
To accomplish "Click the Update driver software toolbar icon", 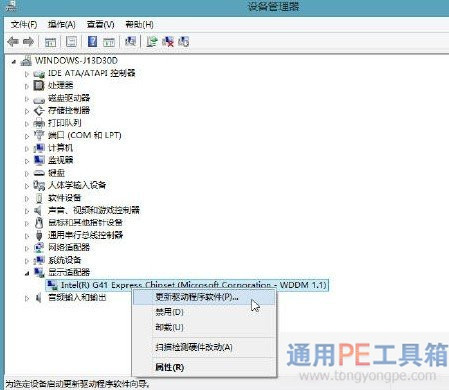I will click(152, 42).
